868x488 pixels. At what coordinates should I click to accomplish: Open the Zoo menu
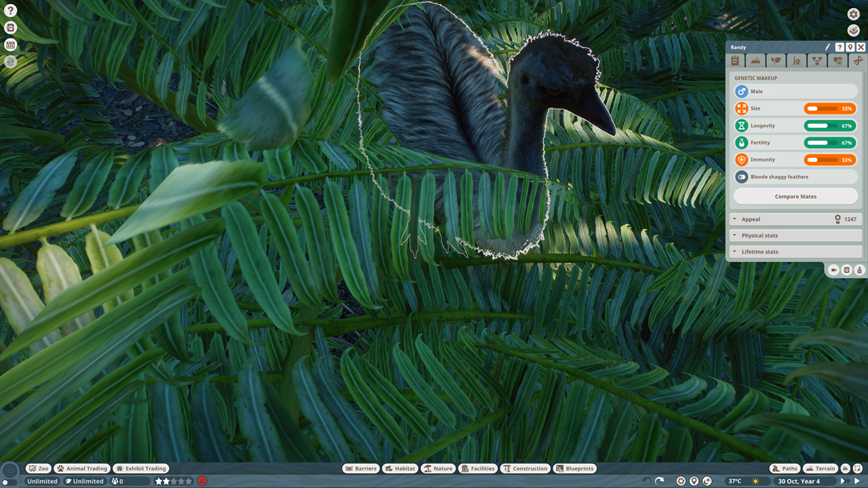click(39, 468)
